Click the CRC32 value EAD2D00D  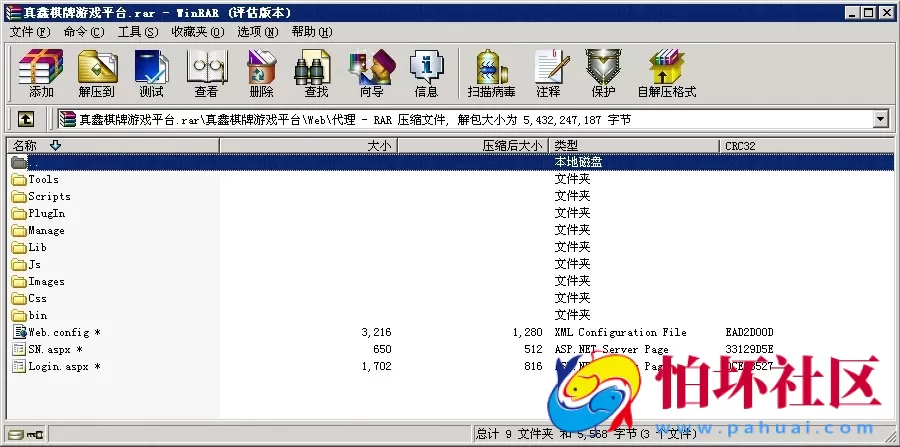point(750,332)
